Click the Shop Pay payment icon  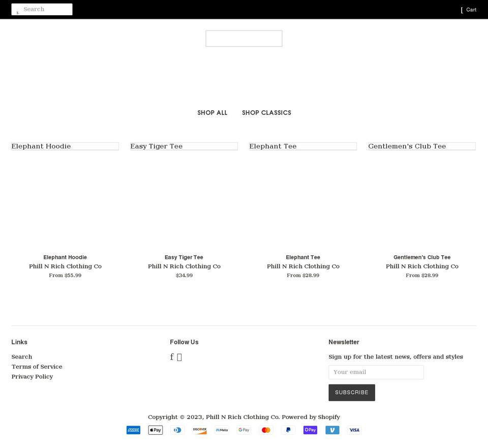coord(310,430)
